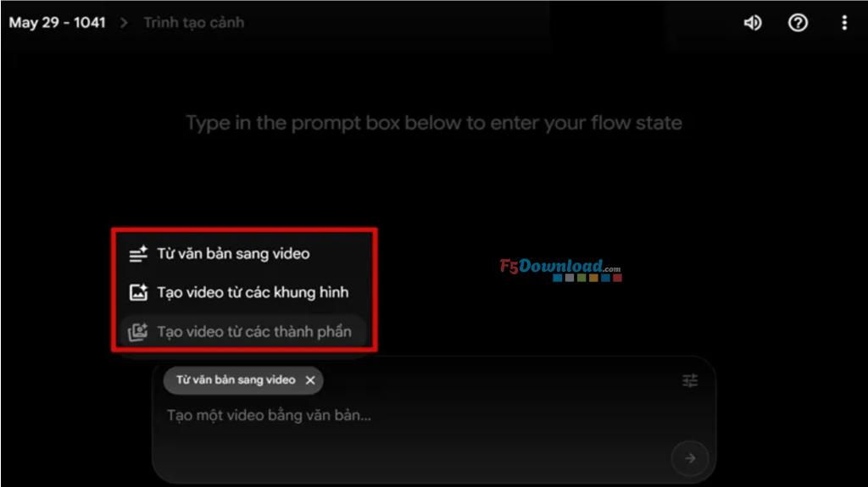Click the F5Download.com watermark logo
The height and width of the screenshot is (487, 868).
(560, 269)
